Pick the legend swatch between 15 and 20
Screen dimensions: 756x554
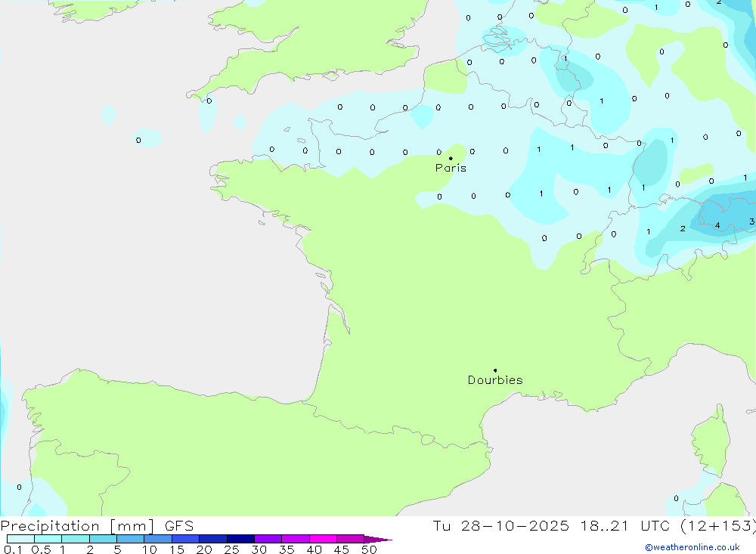(x=186, y=539)
